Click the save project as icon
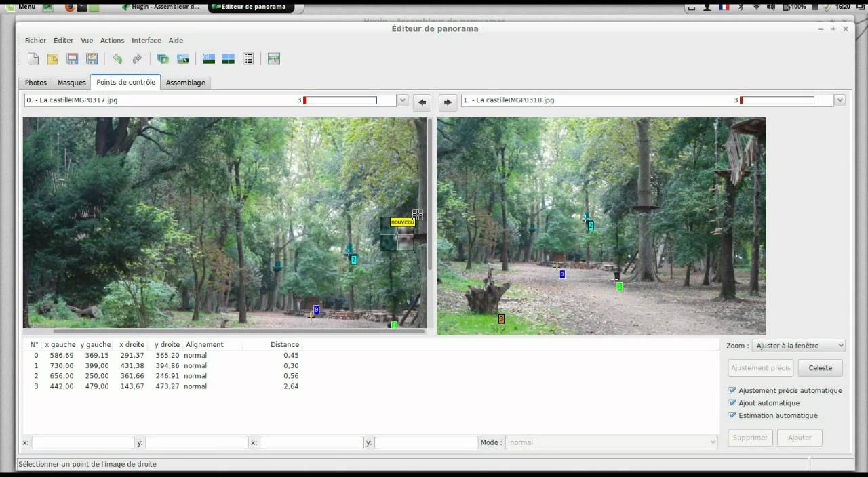 [x=92, y=59]
